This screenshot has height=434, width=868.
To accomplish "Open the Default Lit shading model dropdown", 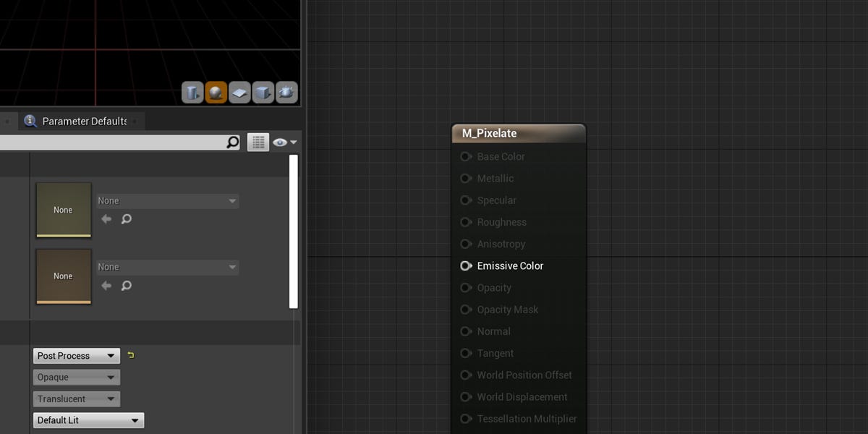I will [x=88, y=420].
